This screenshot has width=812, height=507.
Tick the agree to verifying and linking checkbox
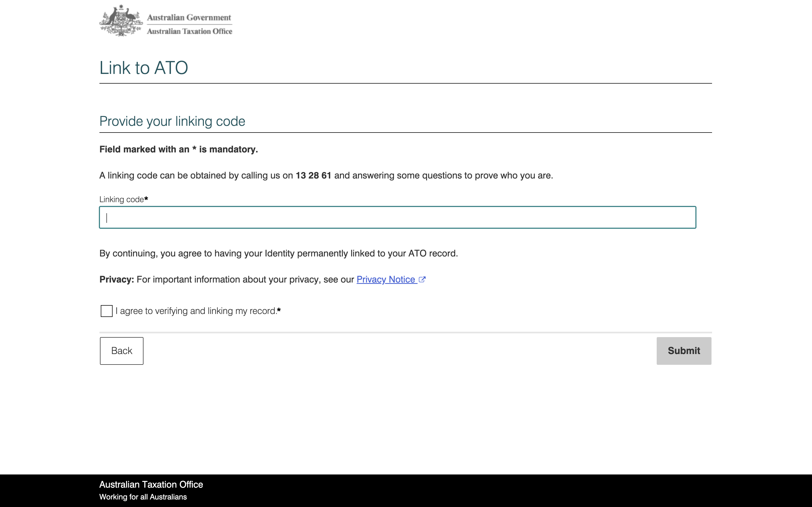tap(107, 311)
